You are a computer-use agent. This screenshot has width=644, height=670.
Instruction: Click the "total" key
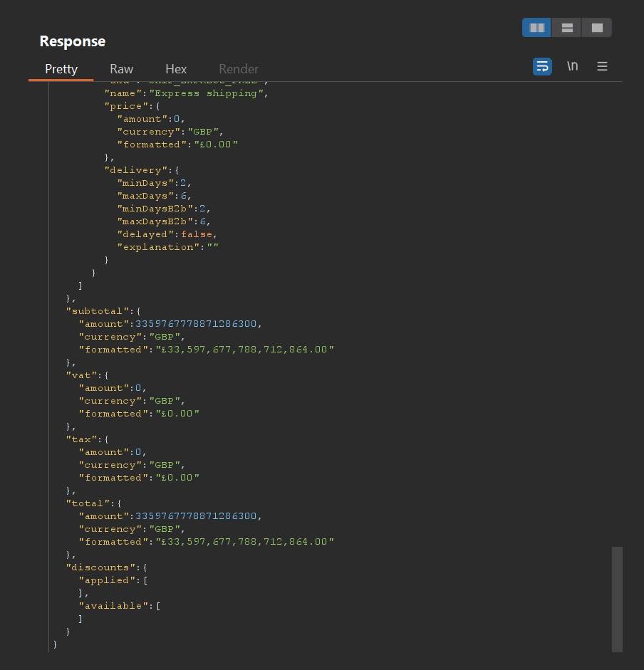point(88,503)
